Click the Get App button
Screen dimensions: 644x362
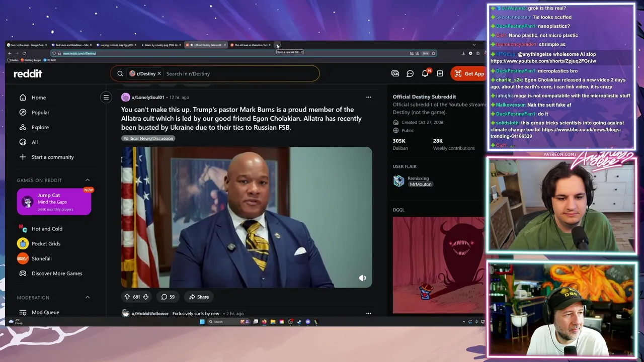point(467,73)
